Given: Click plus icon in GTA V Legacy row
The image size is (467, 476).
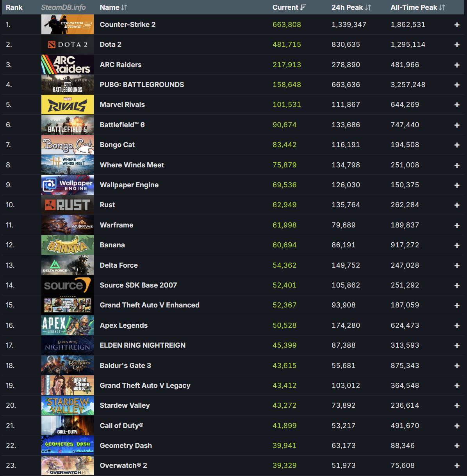Looking at the screenshot, I should coord(457,386).
